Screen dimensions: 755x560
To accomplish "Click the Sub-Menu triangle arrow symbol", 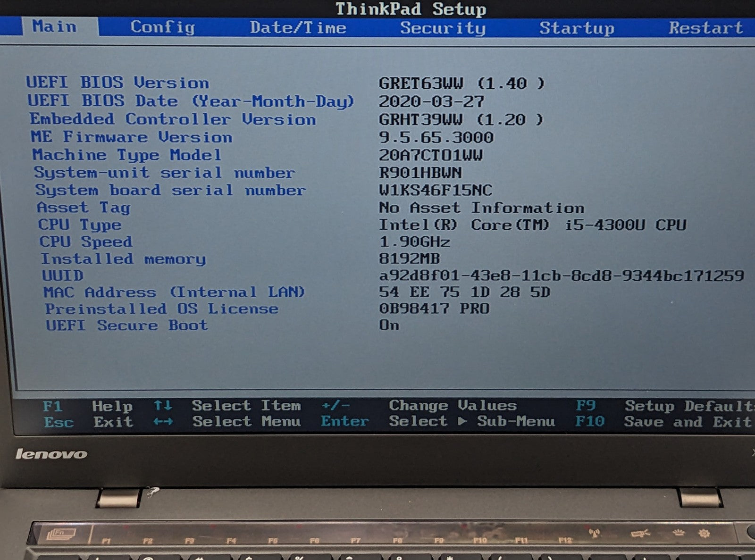I will tap(462, 421).
